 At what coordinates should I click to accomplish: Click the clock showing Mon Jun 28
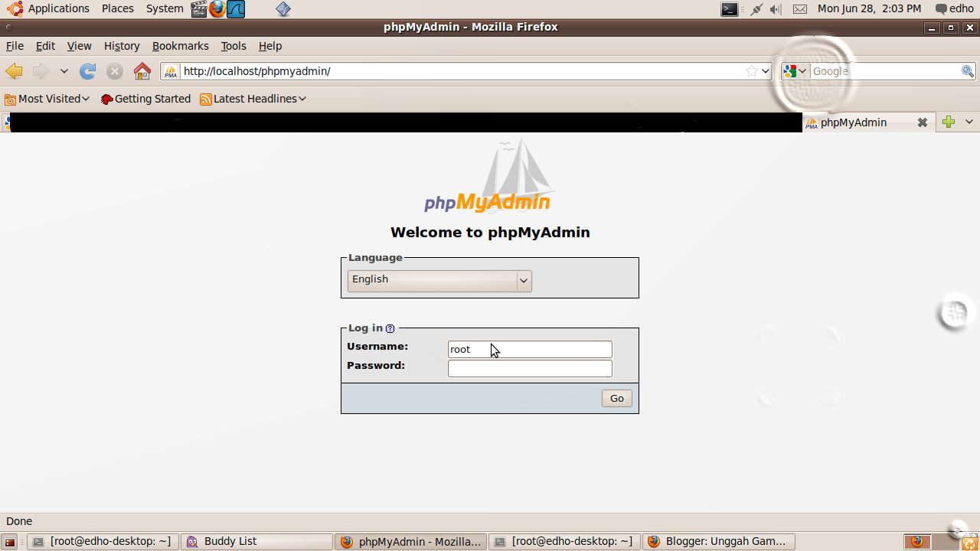click(x=870, y=8)
